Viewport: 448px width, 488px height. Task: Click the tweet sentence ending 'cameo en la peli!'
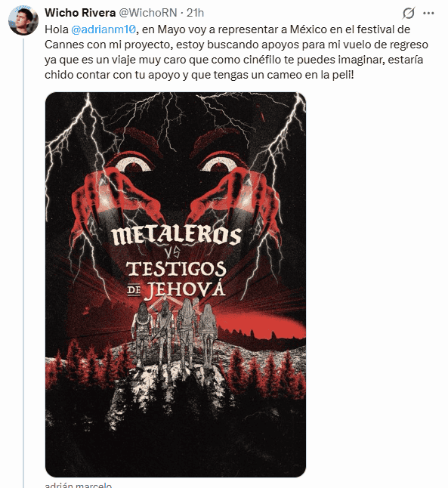coord(199,75)
